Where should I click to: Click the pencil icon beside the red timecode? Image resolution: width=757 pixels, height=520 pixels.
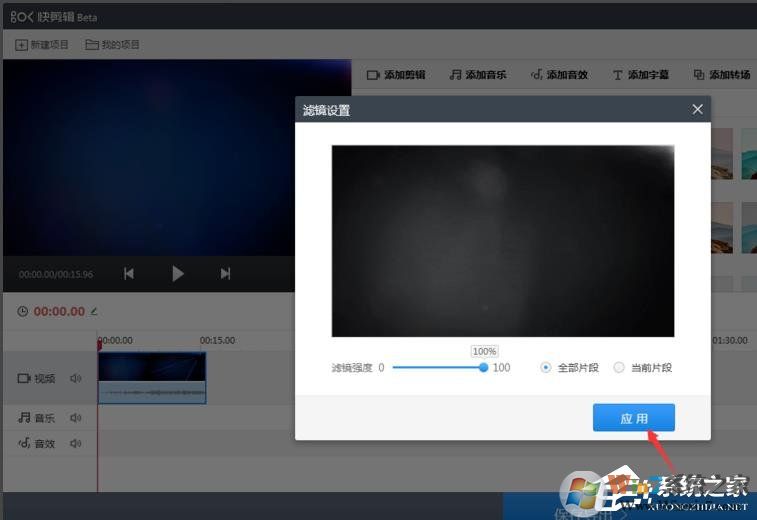click(95, 311)
